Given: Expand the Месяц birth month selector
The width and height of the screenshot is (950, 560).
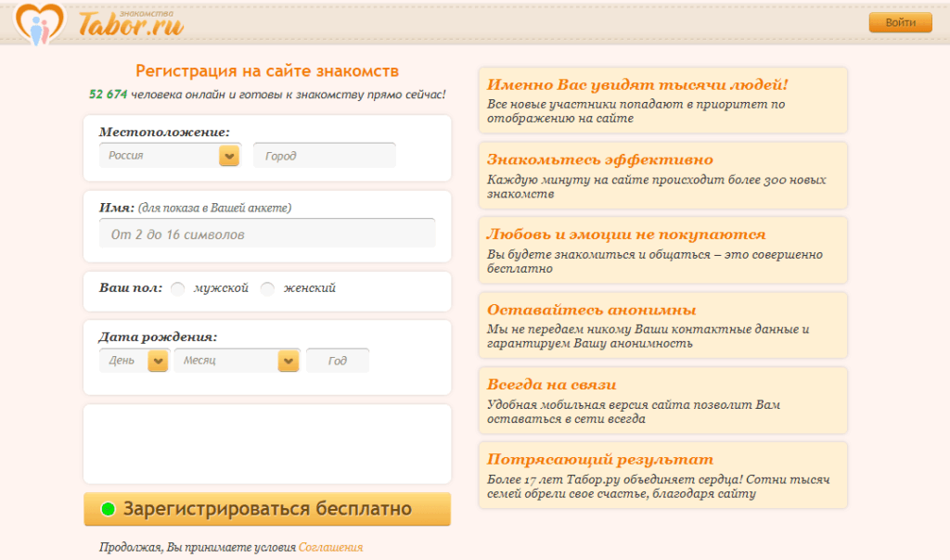Looking at the screenshot, I should tap(225, 361).
